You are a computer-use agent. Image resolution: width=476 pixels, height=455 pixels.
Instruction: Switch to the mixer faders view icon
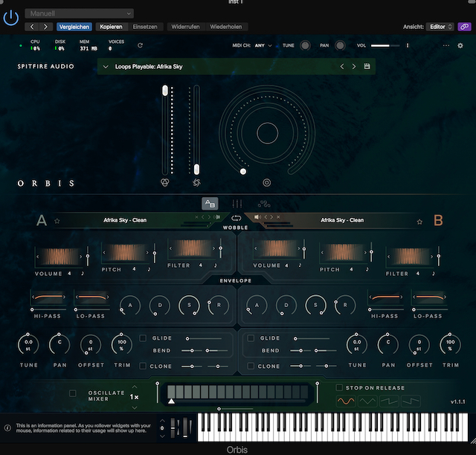coord(237,204)
